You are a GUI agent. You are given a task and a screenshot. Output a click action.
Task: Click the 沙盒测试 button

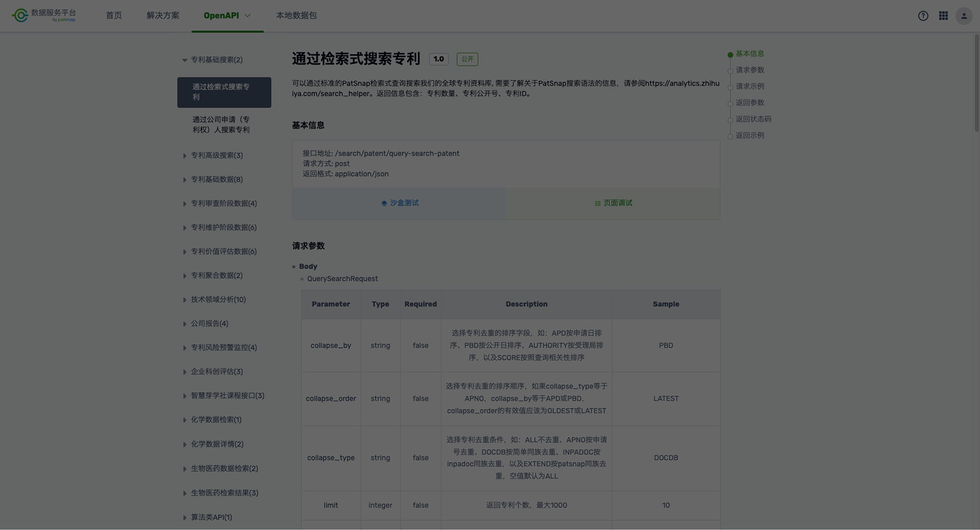(x=404, y=203)
